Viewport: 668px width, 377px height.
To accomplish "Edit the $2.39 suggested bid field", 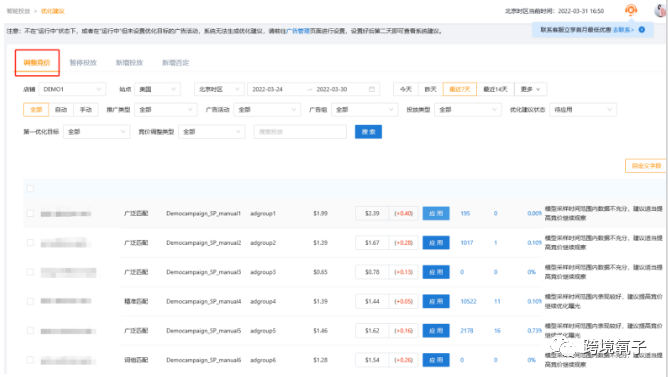I will click(x=372, y=213).
